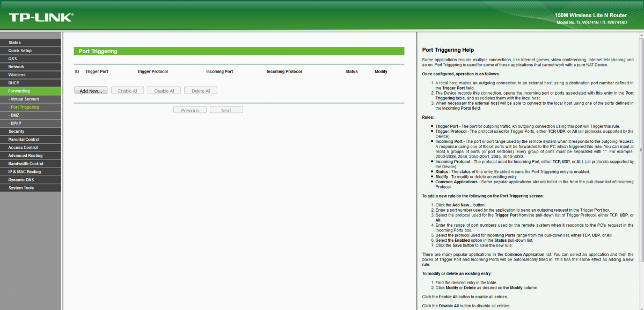Viewport: 644px width, 310px height.
Task: Go to Security section
Action: coord(31,131)
